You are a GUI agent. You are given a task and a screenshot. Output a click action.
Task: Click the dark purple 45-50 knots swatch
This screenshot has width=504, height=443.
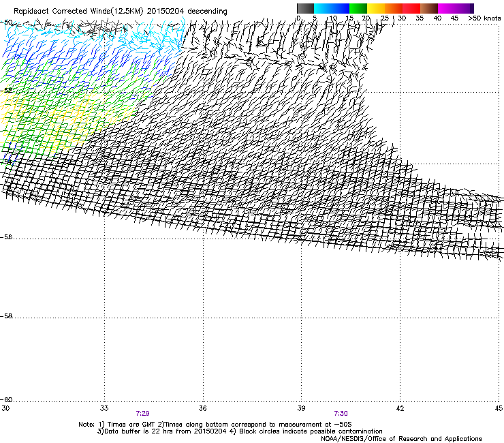click(x=464, y=8)
